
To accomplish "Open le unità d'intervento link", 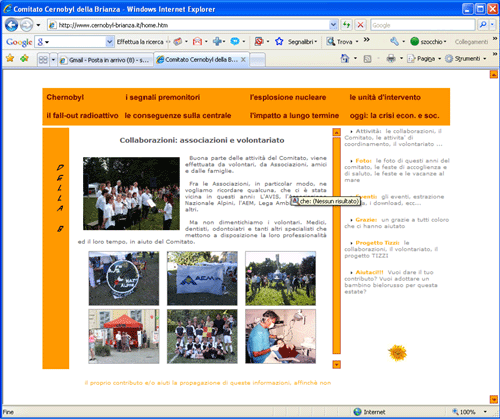I will coord(385,97).
